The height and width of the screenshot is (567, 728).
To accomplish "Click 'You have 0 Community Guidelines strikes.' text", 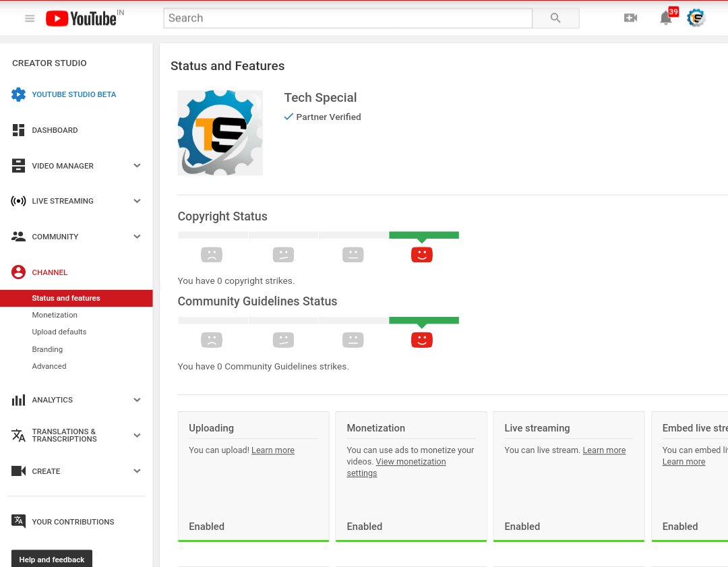I will (264, 366).
